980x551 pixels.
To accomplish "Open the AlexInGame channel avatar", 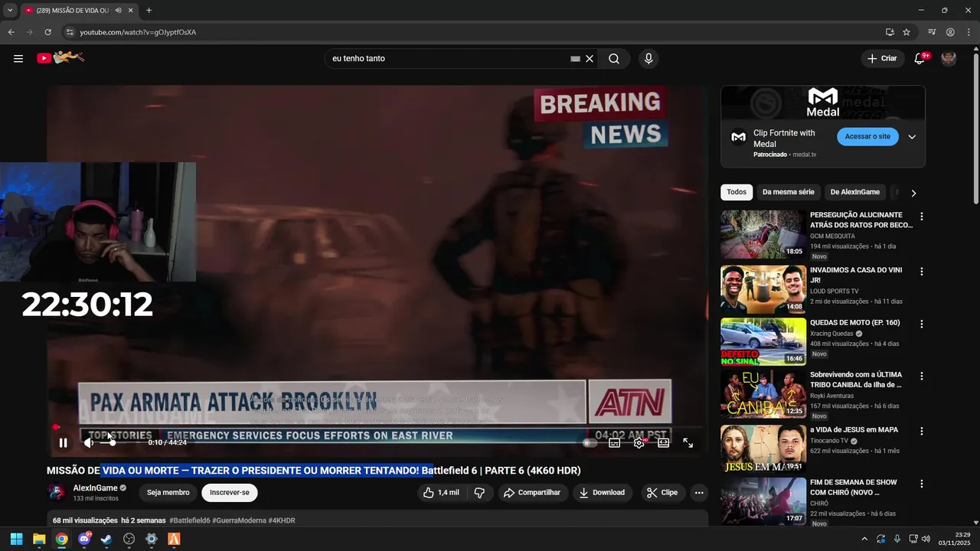I will pos(57,492).
